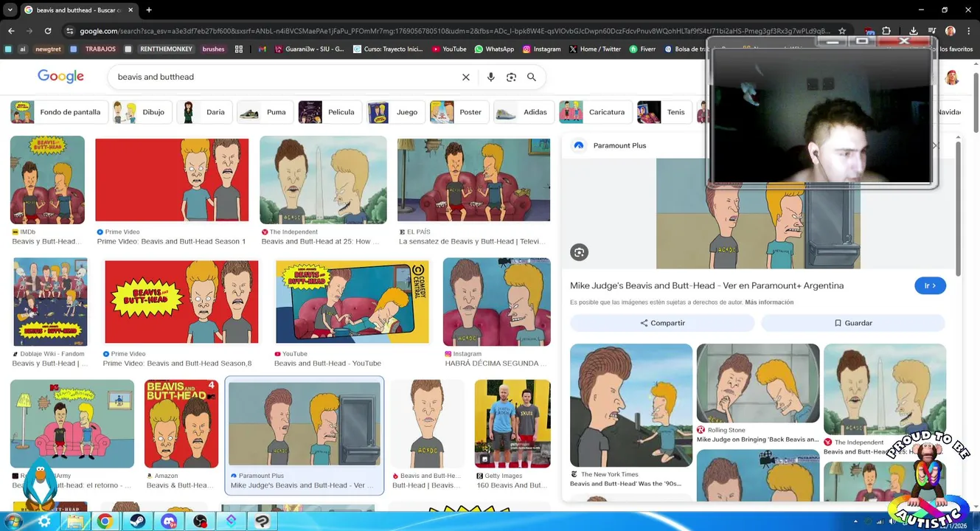Open the OBS Studio taskbar icon

(x=200, y=521)
